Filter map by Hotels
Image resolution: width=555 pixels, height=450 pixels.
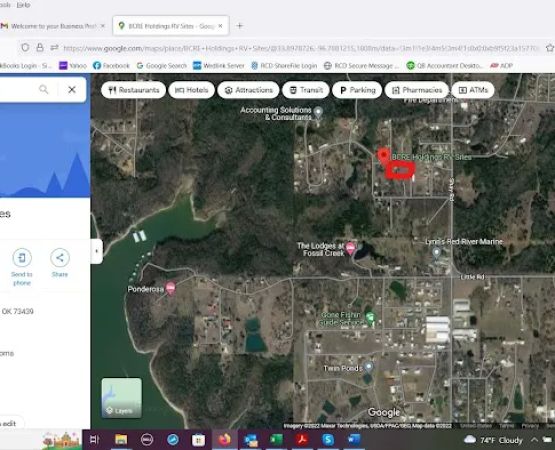[x=191, y=90]
